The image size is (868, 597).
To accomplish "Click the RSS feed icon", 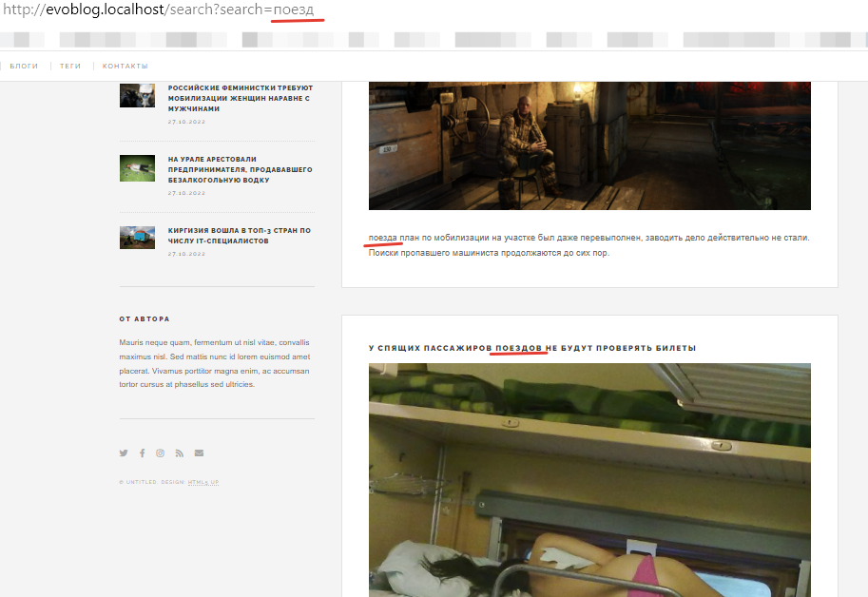I will [x=180, y=453].
